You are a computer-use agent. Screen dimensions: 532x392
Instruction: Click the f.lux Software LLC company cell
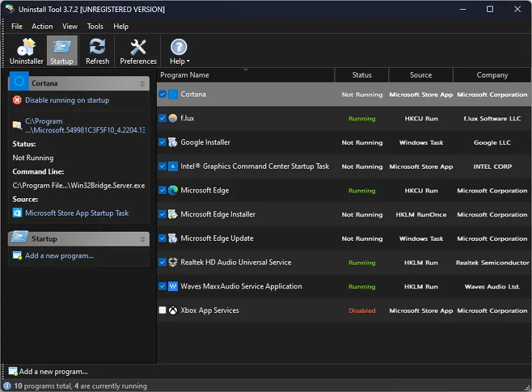point(492,118)
